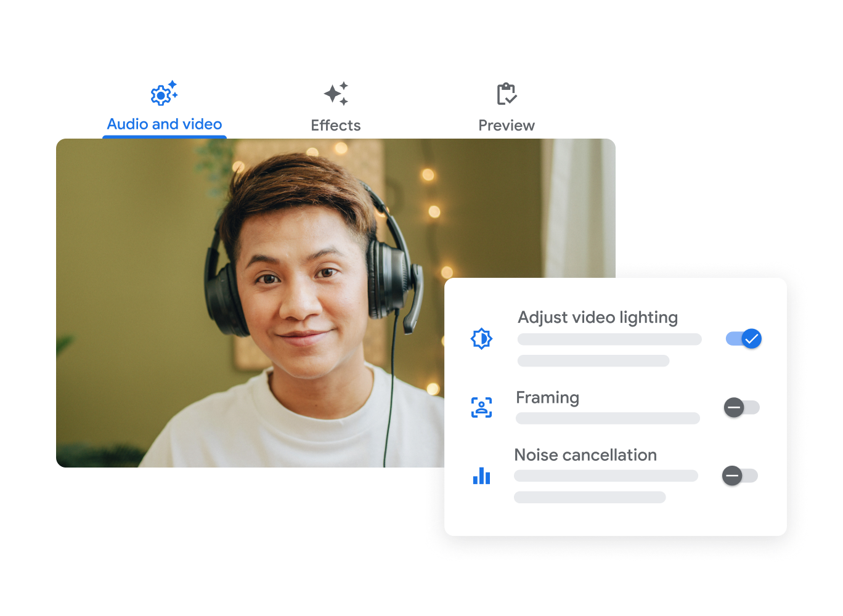Select the Audio and video tab
Image resolution: width=843 pixels, height=616 pixels.
click(x=164, y=124)
